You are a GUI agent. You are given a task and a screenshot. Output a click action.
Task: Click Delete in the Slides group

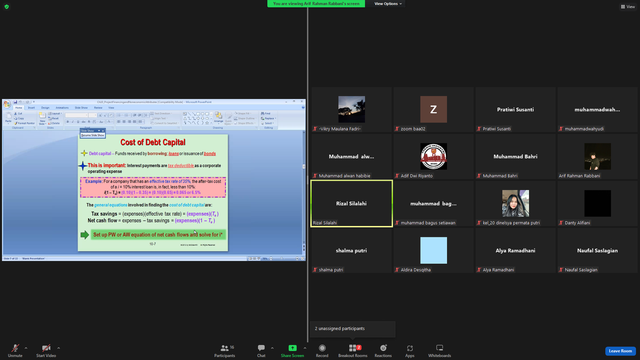54,123
